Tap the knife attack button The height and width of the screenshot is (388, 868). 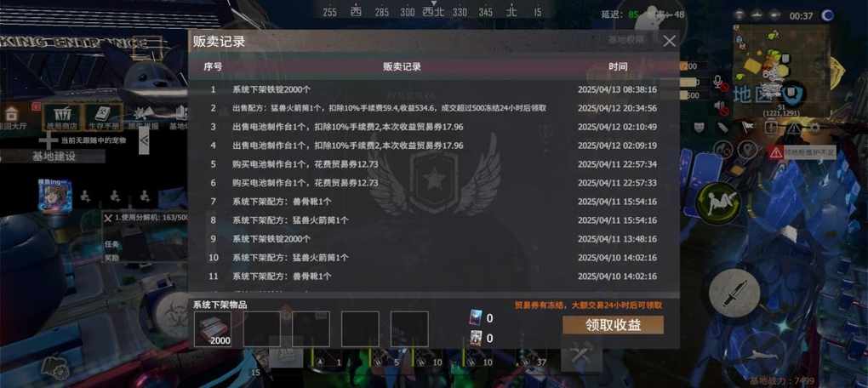(x=734, y=294)
